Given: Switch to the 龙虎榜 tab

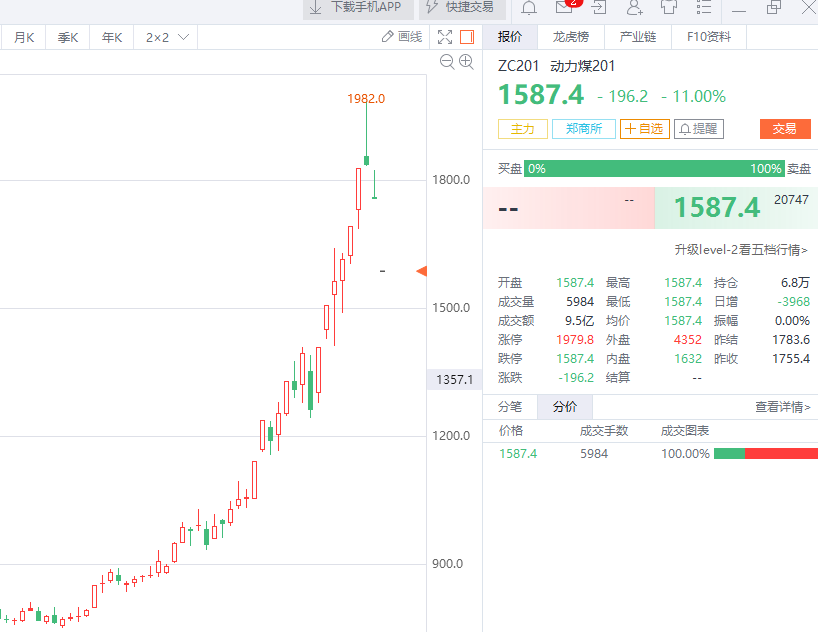Looking at the screenshot, I should [x=570, y=37].
